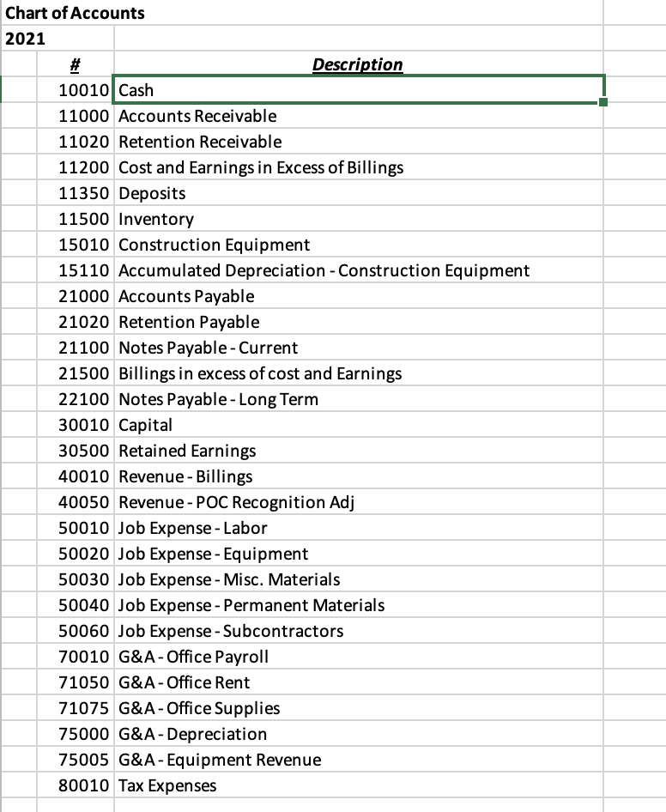Click account number 40010
Image resolution: width=666 pixels, height=812 pixels.
75,476
